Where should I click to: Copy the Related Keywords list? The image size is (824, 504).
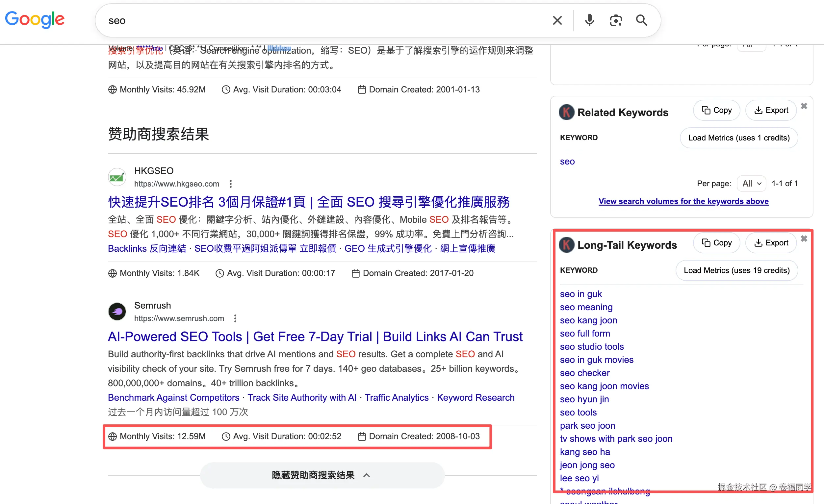coord(716,110)
